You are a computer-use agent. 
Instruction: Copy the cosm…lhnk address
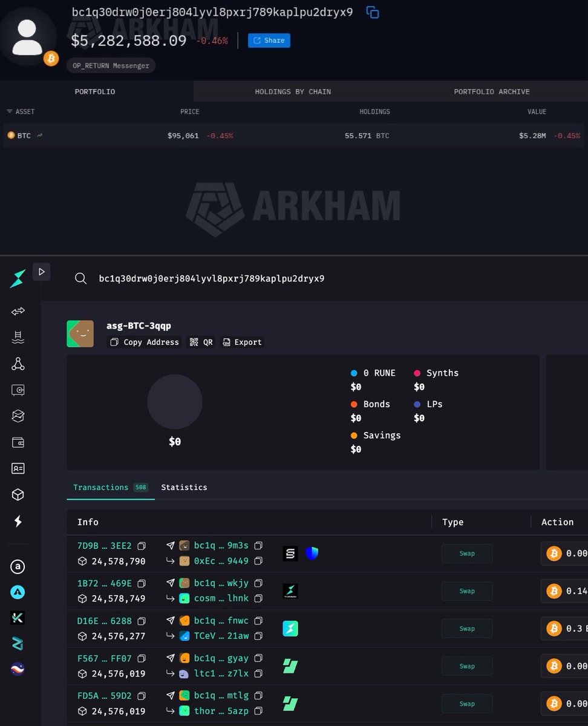coord(258,599)
